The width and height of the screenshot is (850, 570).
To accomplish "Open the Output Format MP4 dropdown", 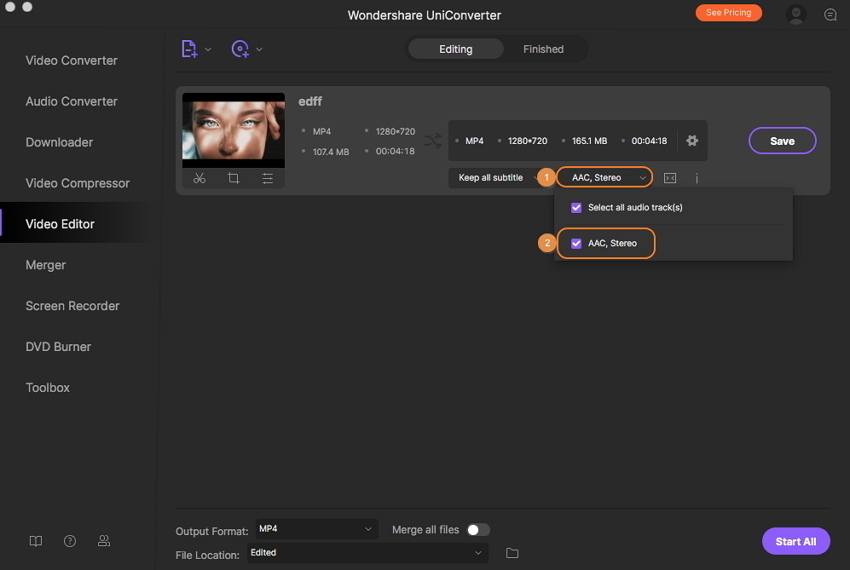I will [315, 529].
